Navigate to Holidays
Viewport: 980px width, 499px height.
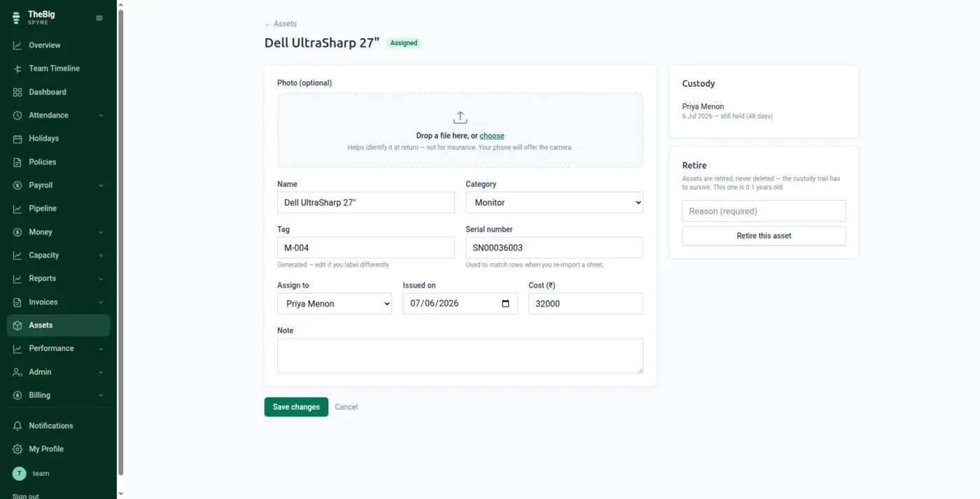pyautogui.click(x=59, y=139)
